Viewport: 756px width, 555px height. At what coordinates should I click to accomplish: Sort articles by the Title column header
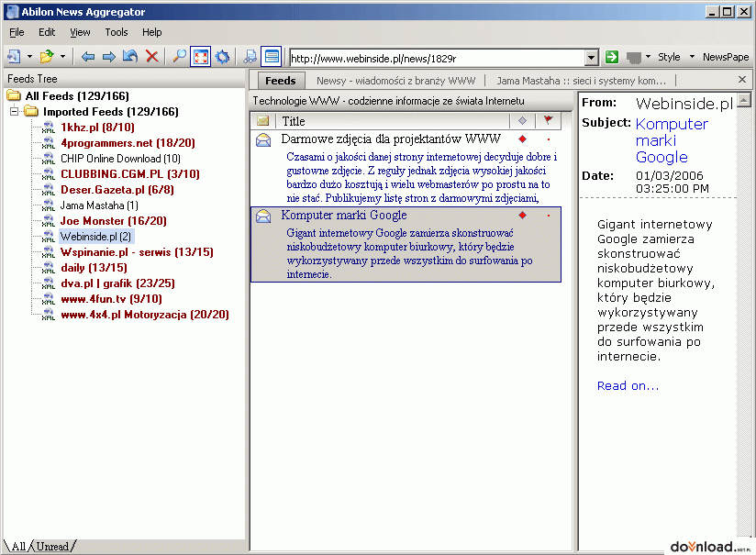point(393,121)
